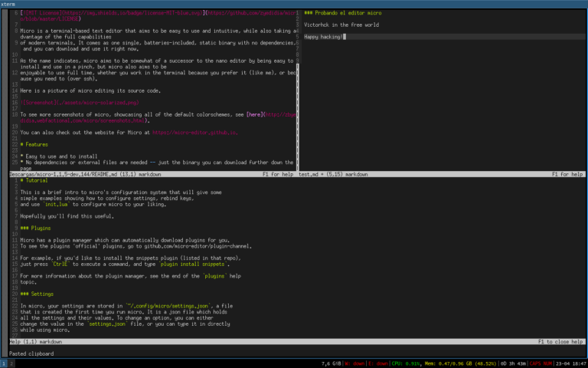Click 'Hopefully you'll find this useful.' line
The height and width of the screenshot is (368, 588).
coord(67,217)
